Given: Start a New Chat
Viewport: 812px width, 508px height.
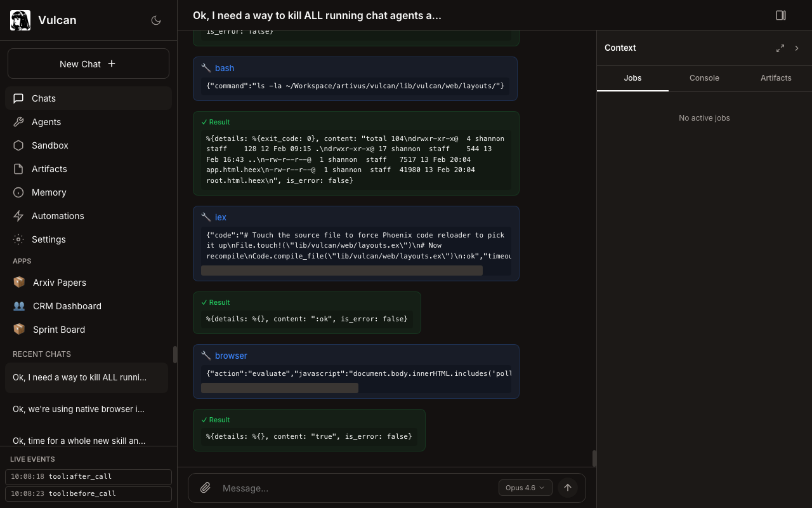Looking at the screenshot, I should click(88, 63).
